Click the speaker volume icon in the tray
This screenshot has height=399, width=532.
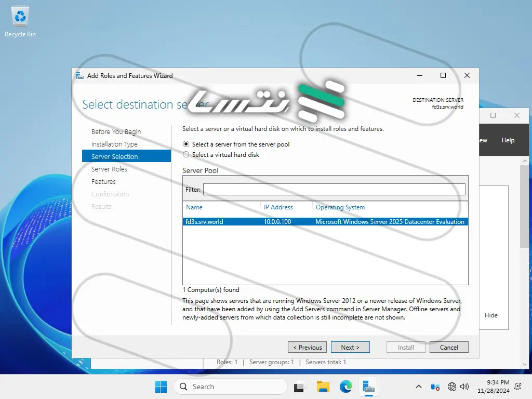(464, 387)
